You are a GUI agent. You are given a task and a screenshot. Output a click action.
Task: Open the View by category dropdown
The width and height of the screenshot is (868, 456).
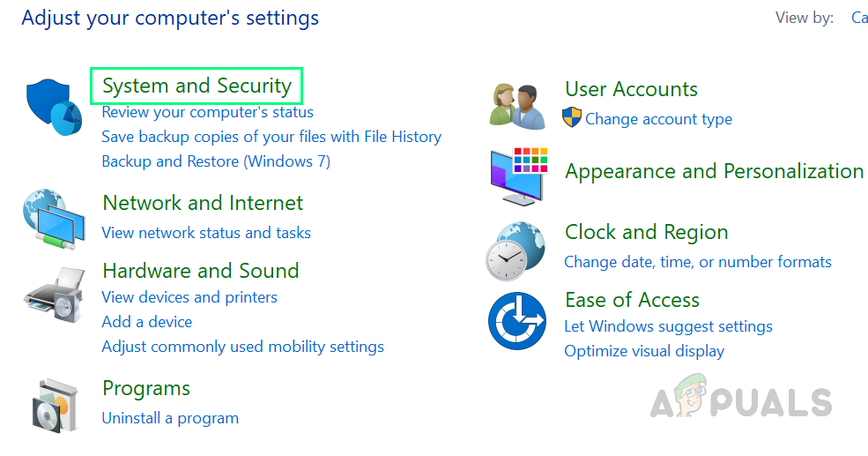[859, 18]
